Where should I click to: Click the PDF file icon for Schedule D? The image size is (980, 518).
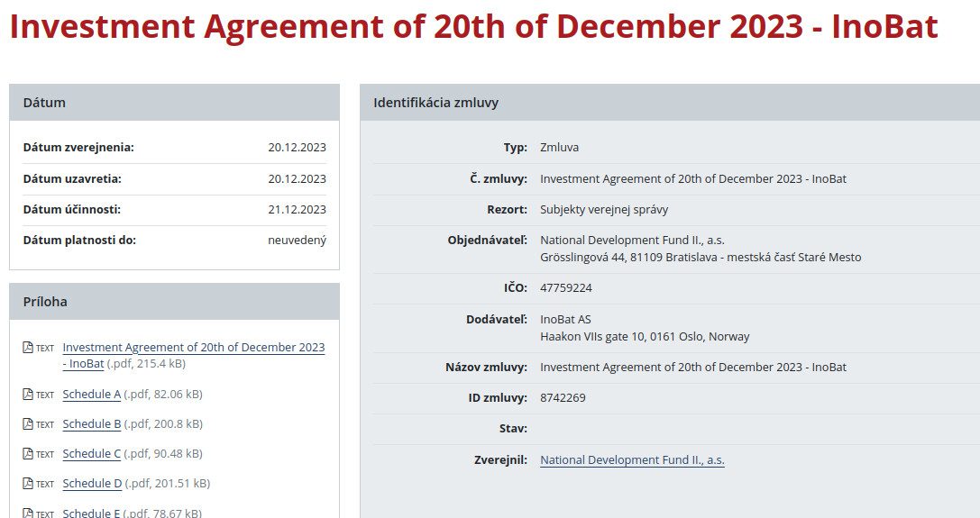tap(28, 484)
